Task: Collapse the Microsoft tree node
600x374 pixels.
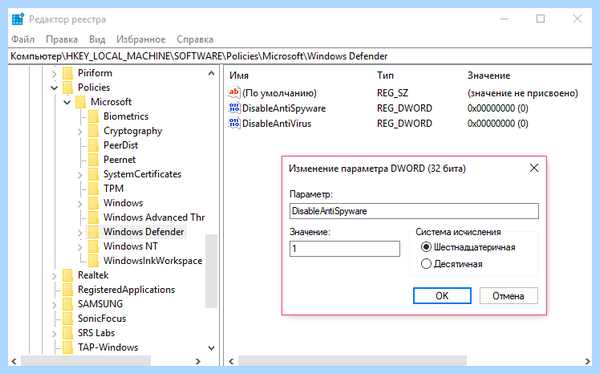Action: [67, 102]
